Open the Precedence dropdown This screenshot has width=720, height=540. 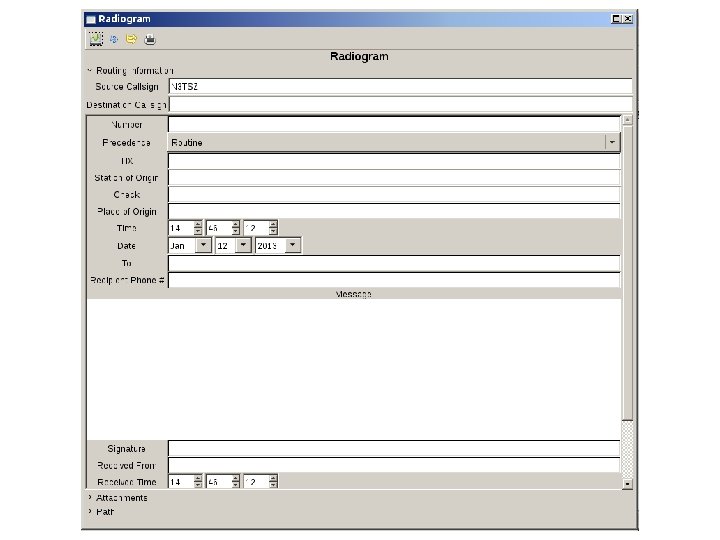[x=612, y=143]
